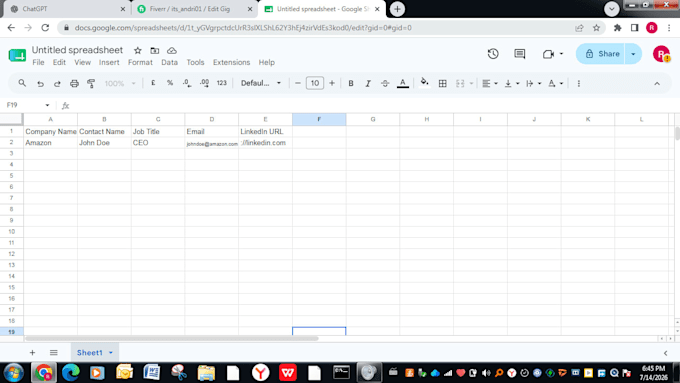Toggle italic formatting
This screenshot has height=383, width=680.
[368, 83]
